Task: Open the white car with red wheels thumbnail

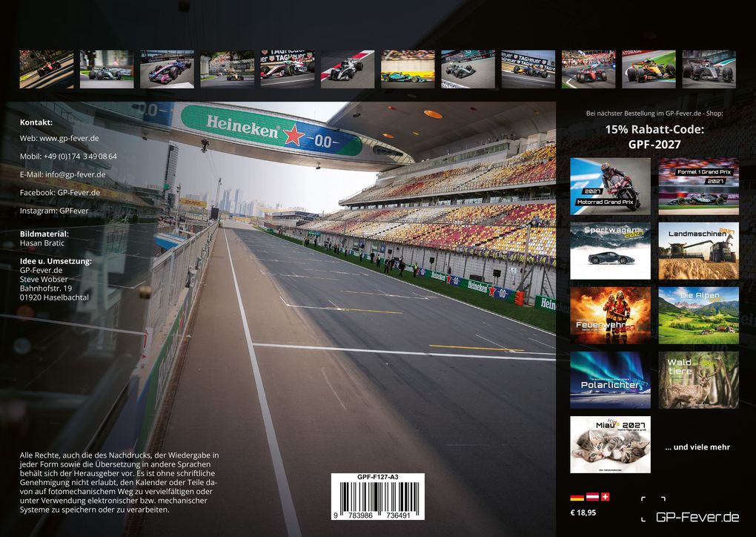Action: tap(288, 69)
